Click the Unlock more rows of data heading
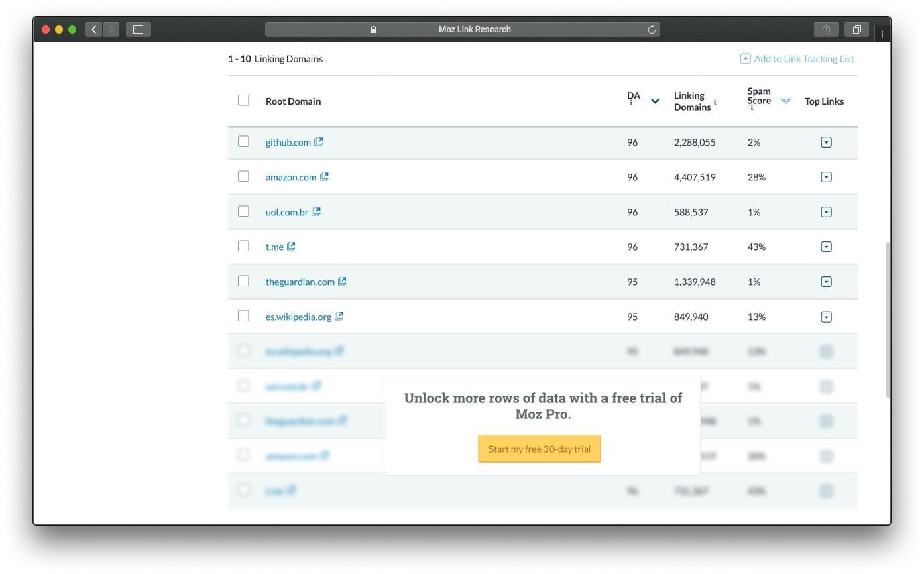This screenshot has height=574, width=924. click(x=543, y=406)
